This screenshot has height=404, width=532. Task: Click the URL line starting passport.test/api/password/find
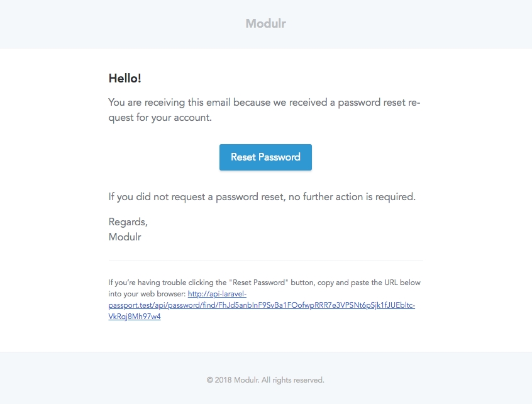tap(262, 305)
